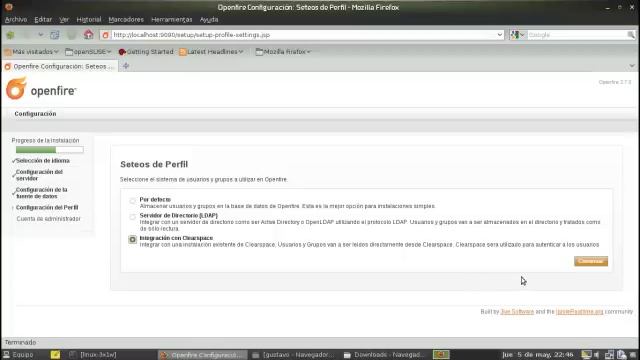Click the Configuración del servidor step
The image size is (640, 360).
coord(39,175)
